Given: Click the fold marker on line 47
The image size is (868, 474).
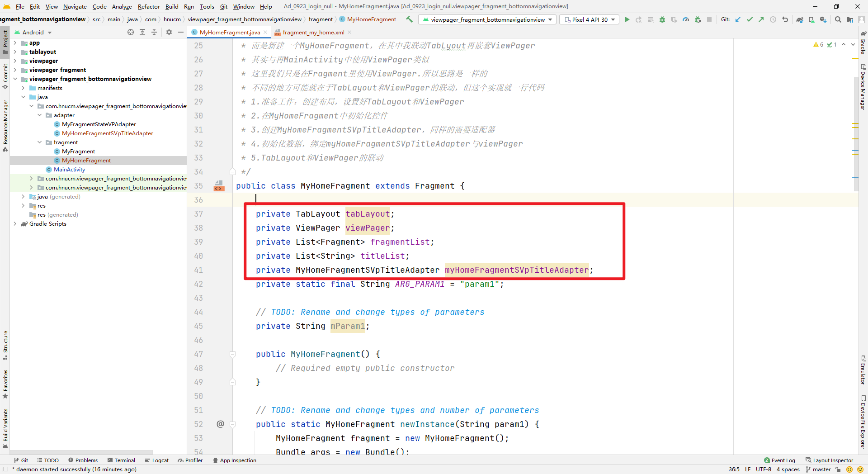Looking at the screenshot, I should 232,354.
